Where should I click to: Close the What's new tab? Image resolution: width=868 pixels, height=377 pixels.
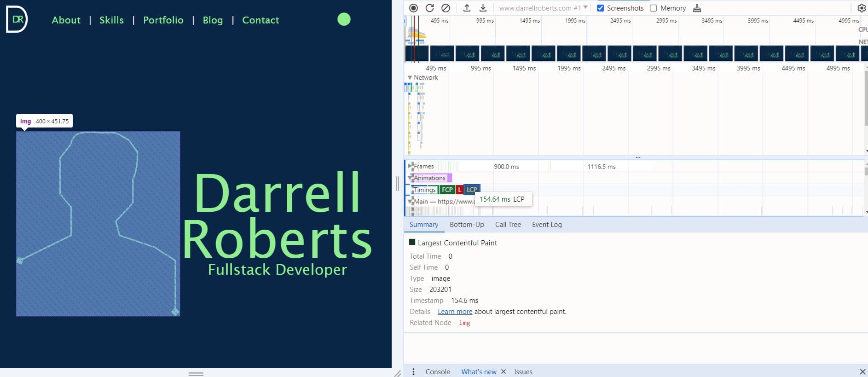pyautogui.click(x=503, y=371)
